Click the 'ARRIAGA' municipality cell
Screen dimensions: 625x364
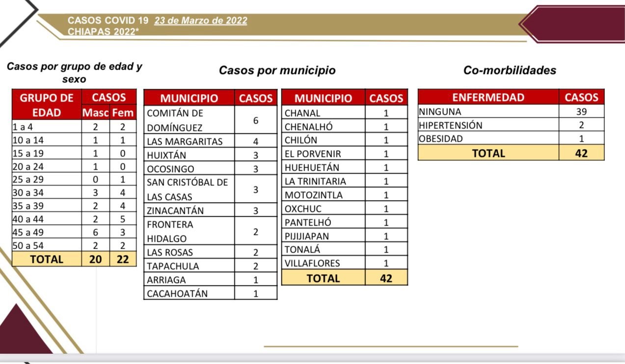(x=189, y=280)
